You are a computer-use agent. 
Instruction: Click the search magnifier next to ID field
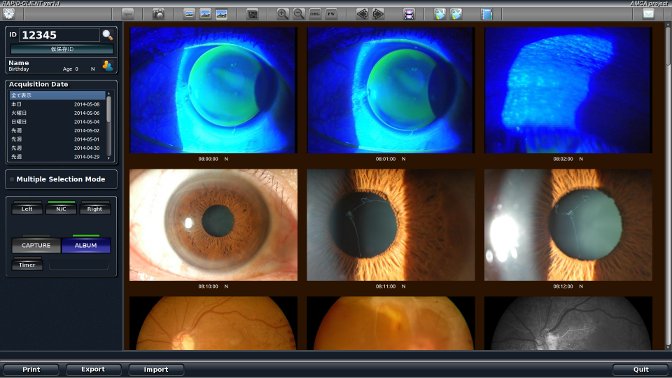108,35
